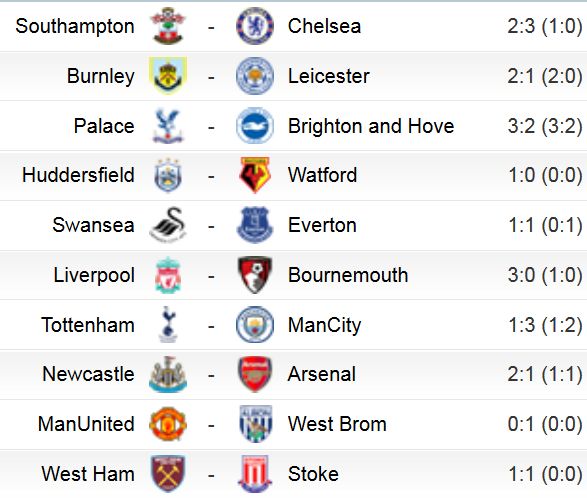Screen dimensions: 587x498
Task: Click the Newcastle club crest
Action: click(x=168, y=374)
